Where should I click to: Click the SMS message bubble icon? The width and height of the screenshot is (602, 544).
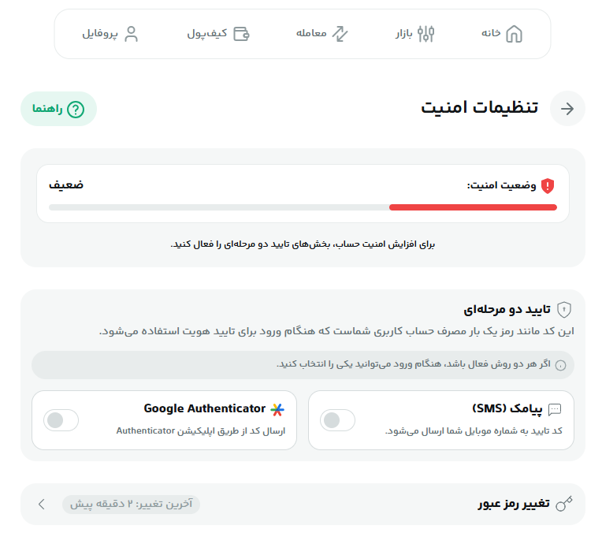click(x=554, y=410)
